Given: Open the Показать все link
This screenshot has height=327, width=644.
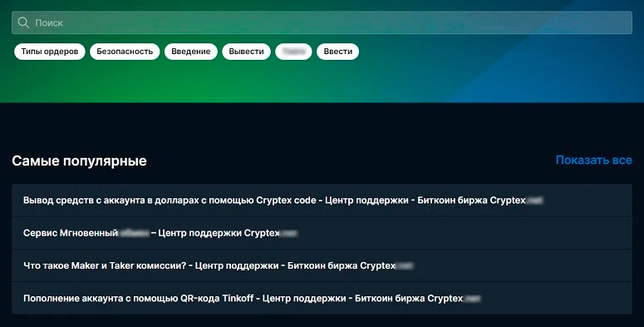Looking at the screenshot, I should [x=594, y=160].
